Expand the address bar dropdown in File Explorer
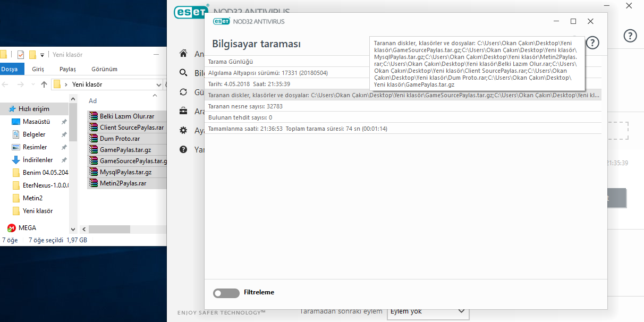 click(x=159, y=84)
